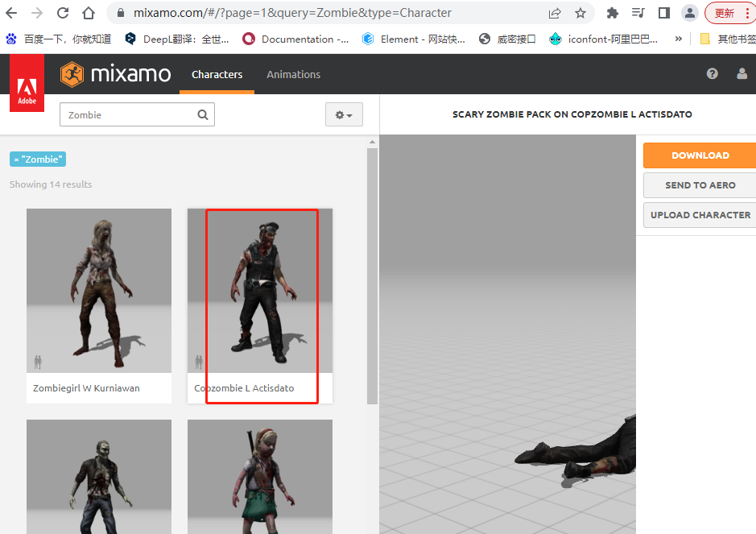Open the gear settings dropdown
Viewport: 756px width, 534px height.
[x=344, y=115]
